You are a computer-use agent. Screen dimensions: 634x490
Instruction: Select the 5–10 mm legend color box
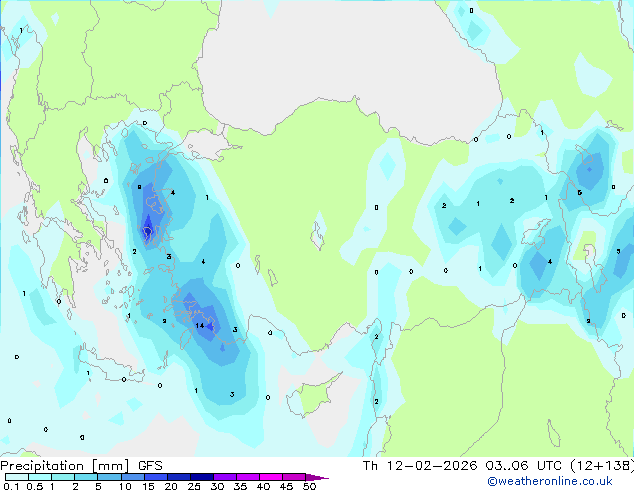pyautogui.click(x=109, y=477)
